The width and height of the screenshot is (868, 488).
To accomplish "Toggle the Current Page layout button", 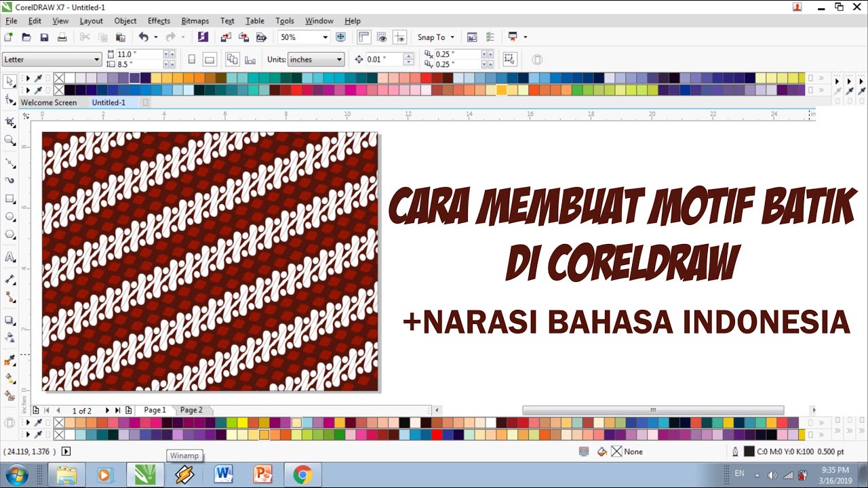I will click(x=250, y=60).
